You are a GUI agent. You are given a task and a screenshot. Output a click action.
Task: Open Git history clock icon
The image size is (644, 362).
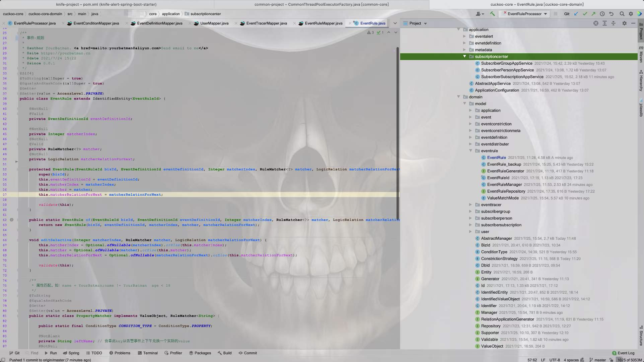coord(602,14)
